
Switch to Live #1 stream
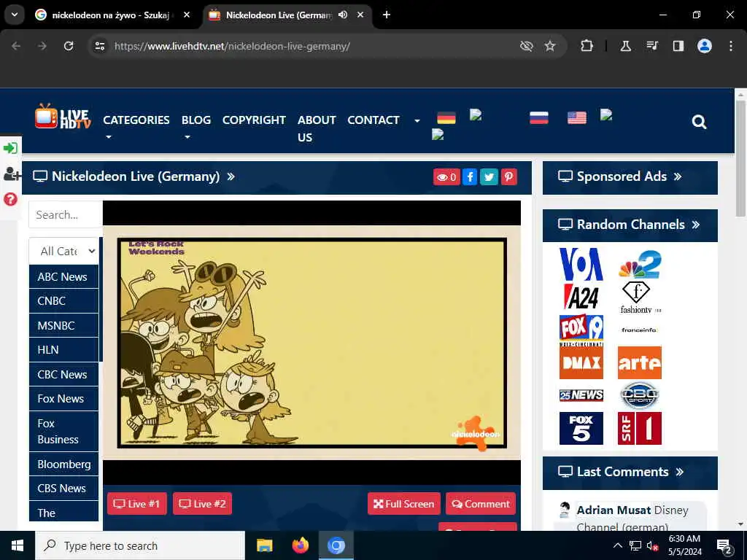click(x=136, y=504)
